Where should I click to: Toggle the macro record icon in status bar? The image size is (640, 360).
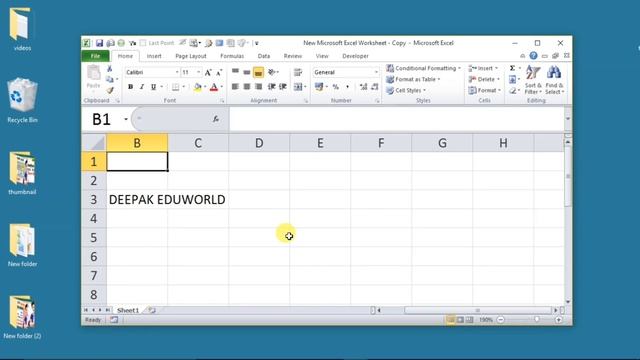tap(114, 320)
